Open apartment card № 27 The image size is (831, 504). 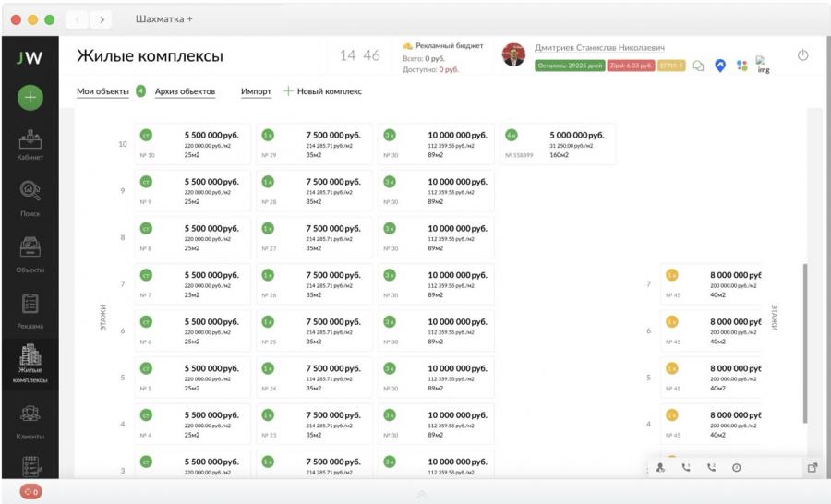coord(314,237)
